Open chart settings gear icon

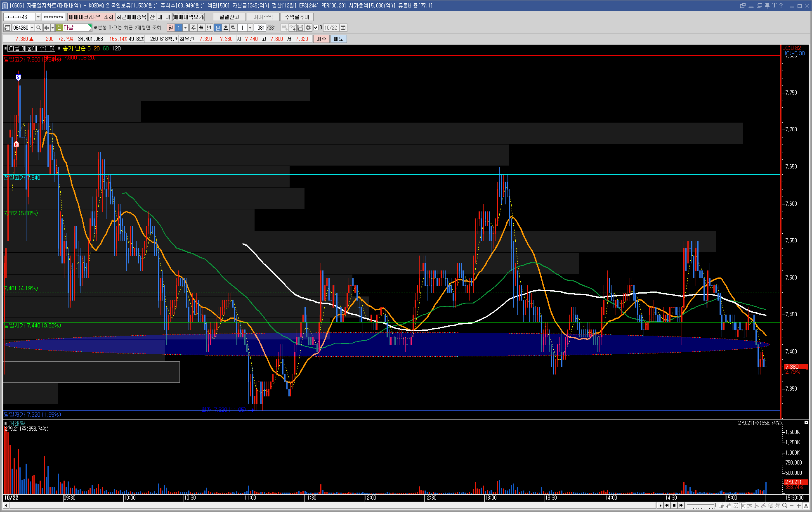click(308, 28)
